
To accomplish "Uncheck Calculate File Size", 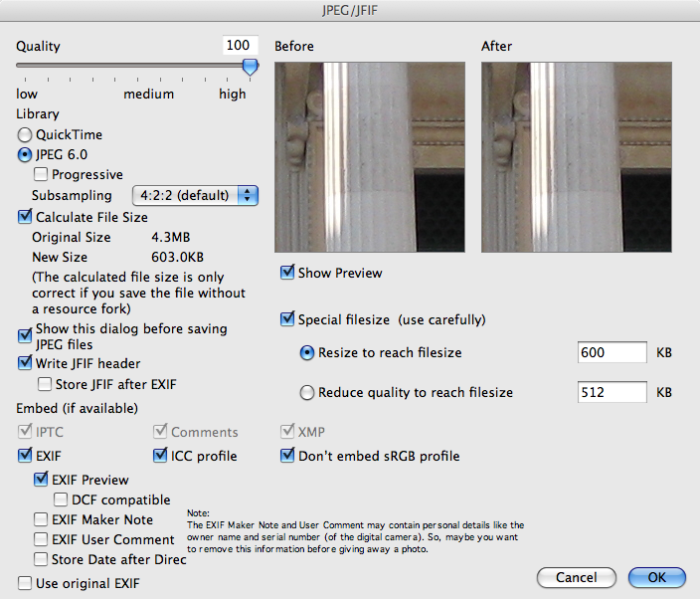I will [x=25, y=217].
